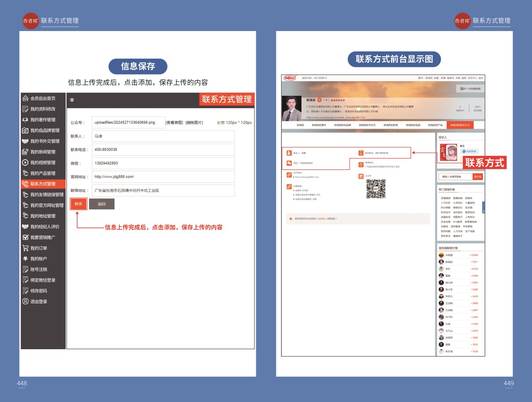Click the [删除图片] link
This screenshot has width=532, height=402.
point(194,122)
